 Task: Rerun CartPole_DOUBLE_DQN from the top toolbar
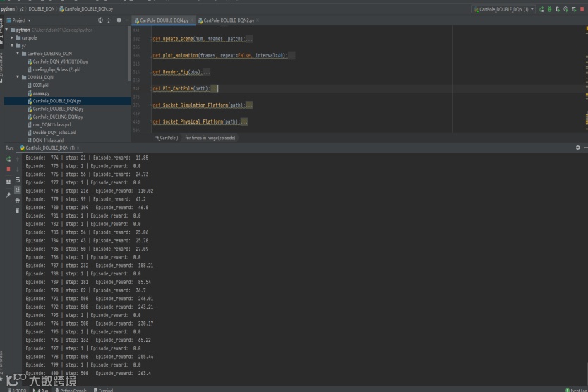point(541,9)
